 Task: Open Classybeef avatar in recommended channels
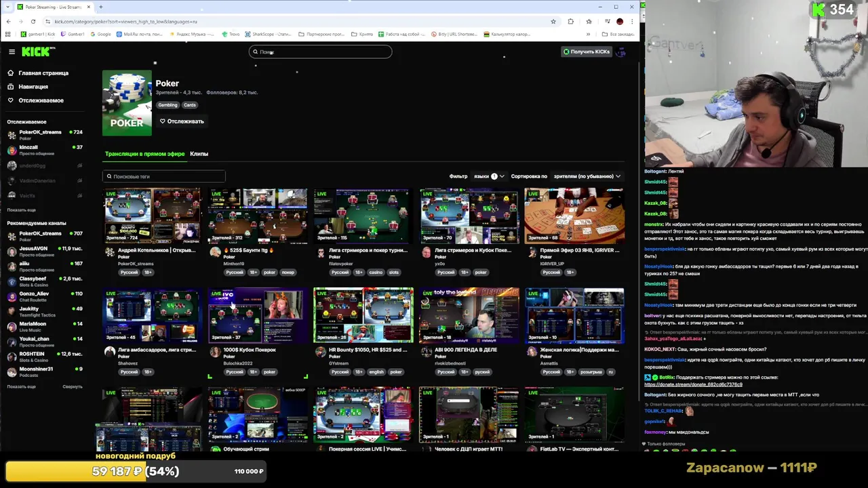(12, 281)
